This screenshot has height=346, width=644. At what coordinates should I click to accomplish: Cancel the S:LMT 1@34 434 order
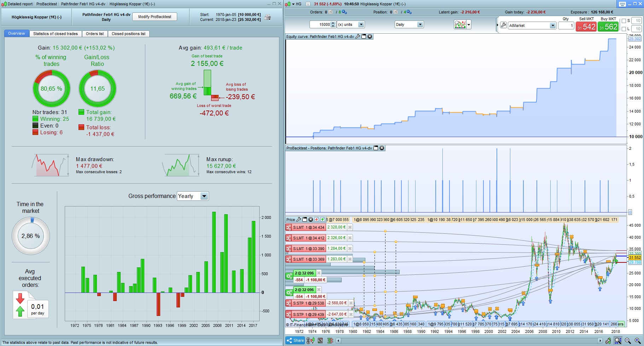pos(350,227)
